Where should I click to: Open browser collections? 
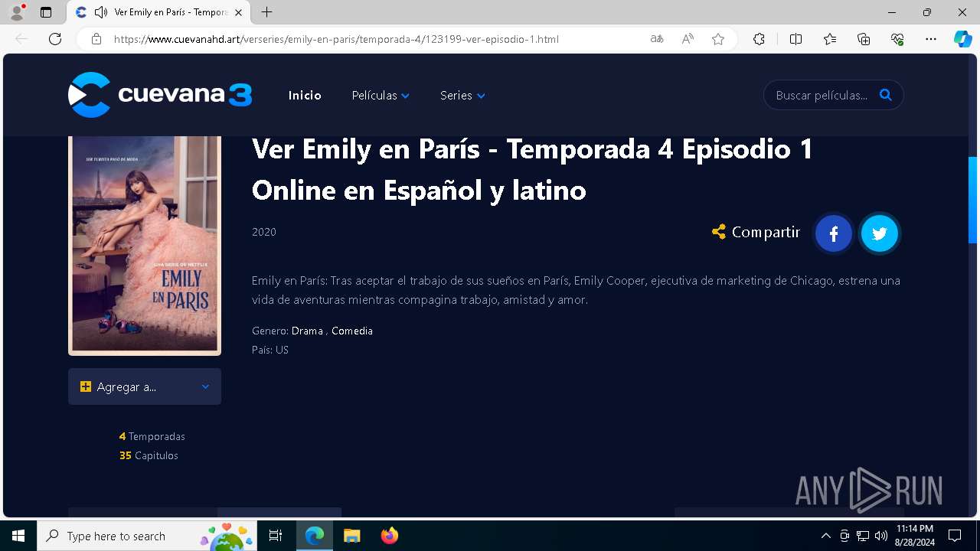pos(864,39)
